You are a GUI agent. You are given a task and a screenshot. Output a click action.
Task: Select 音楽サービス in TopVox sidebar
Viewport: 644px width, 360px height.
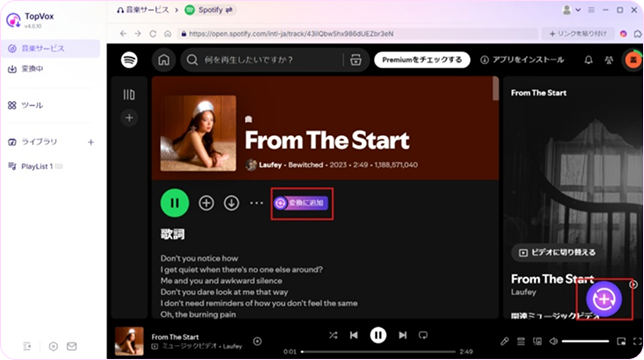[50, 48]
